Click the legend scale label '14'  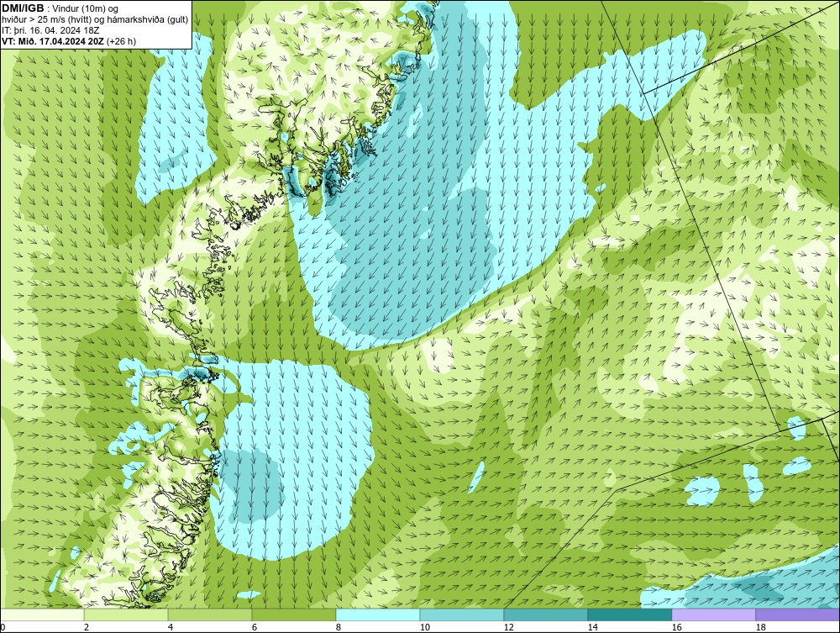592,627
